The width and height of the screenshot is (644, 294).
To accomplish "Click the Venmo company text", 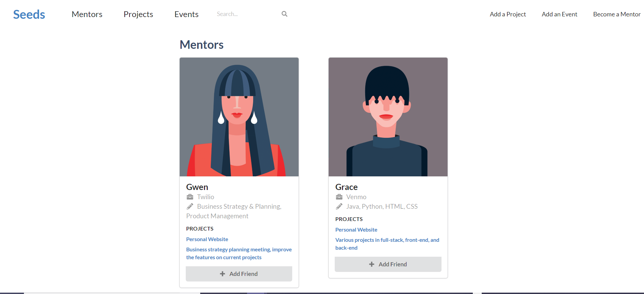I will tap(356, 197).
